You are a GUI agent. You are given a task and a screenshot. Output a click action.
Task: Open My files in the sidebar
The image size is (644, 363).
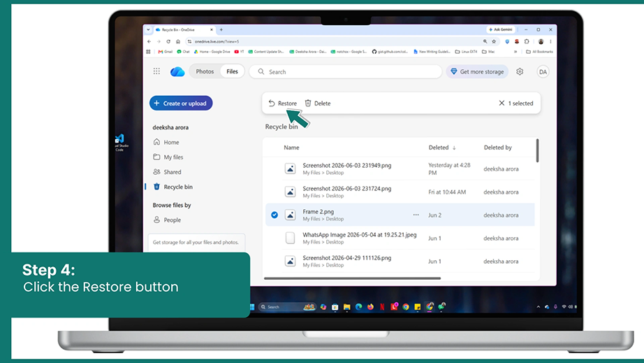(168, 157)
